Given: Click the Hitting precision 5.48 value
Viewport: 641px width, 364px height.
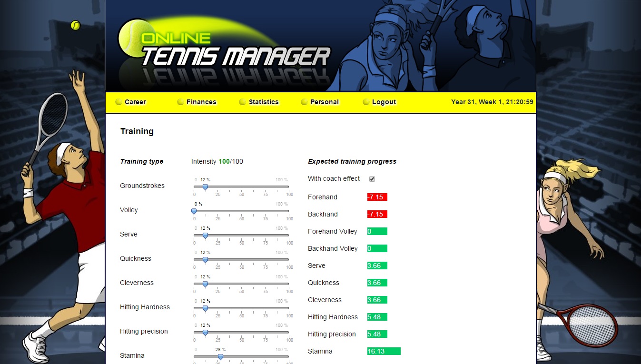Looking at the screenshot, I should [x=377, y=334].
